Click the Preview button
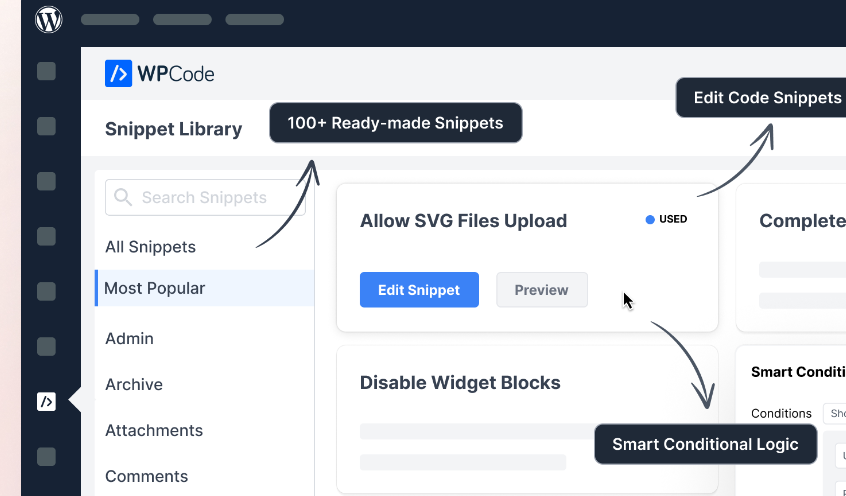 coord(541,290)
